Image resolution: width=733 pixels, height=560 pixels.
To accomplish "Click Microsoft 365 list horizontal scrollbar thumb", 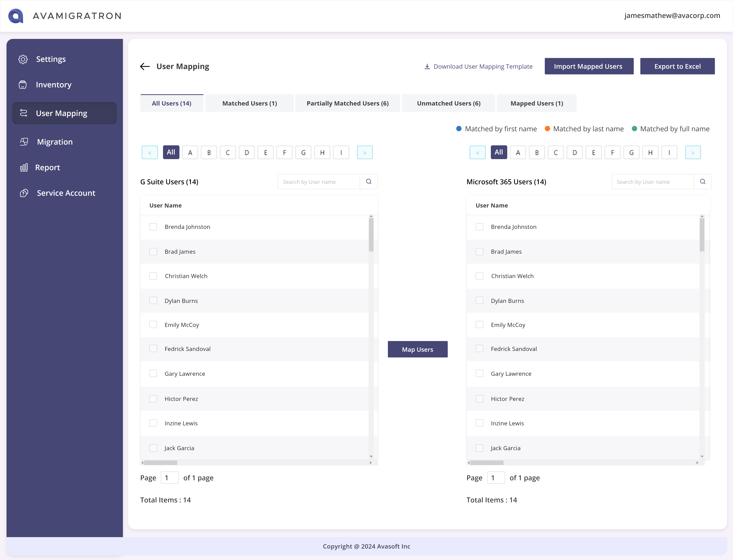I will click(487, 463).
